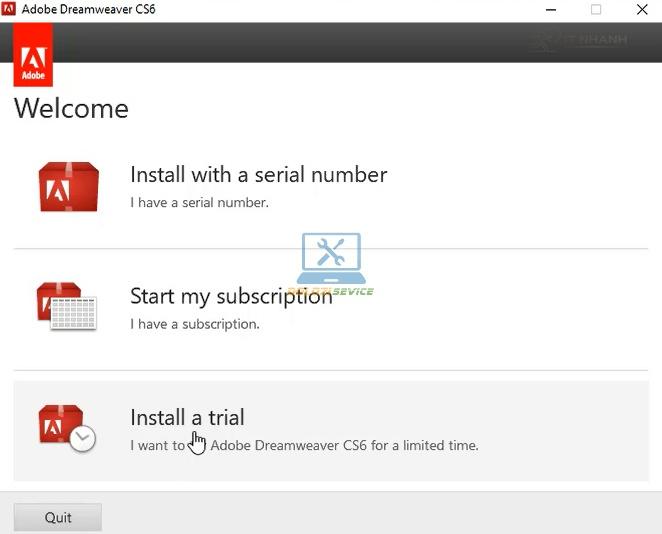This screenshot has width=662, height=534.
Task: Click 'I have a subscription.' text
Action: pos(194,324)
